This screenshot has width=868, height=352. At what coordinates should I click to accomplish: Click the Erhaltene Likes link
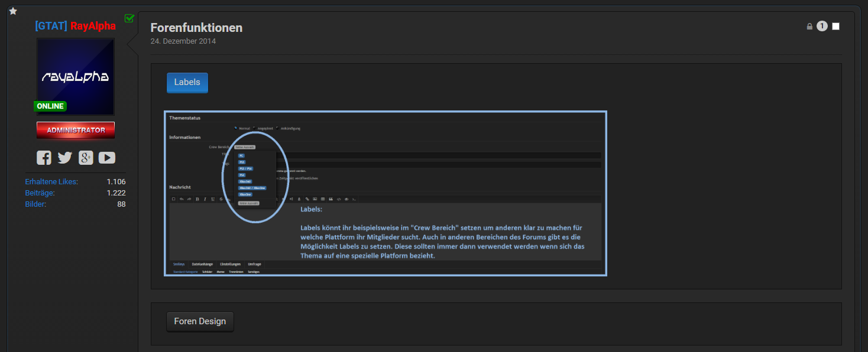click(x=51, y=182)
